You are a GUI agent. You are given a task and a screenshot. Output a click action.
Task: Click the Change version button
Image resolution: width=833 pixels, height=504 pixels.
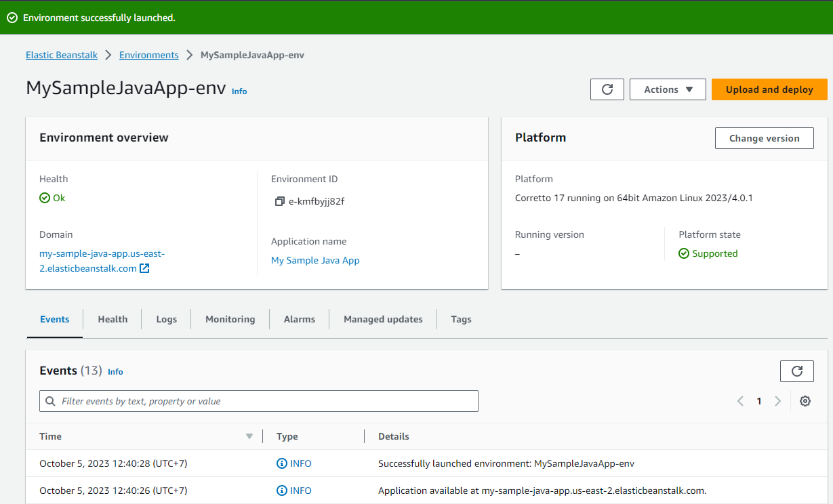[x=765, y=138]
